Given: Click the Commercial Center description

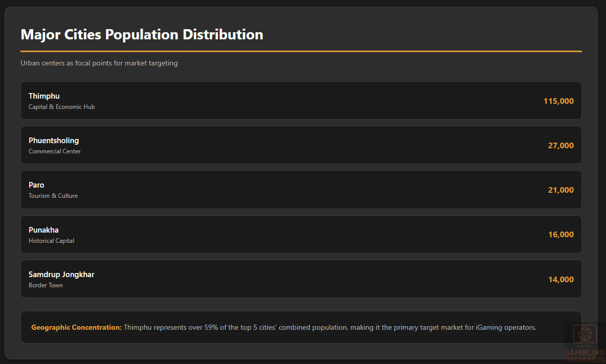Looking at the screenshot, I should [x=55, y=151].
